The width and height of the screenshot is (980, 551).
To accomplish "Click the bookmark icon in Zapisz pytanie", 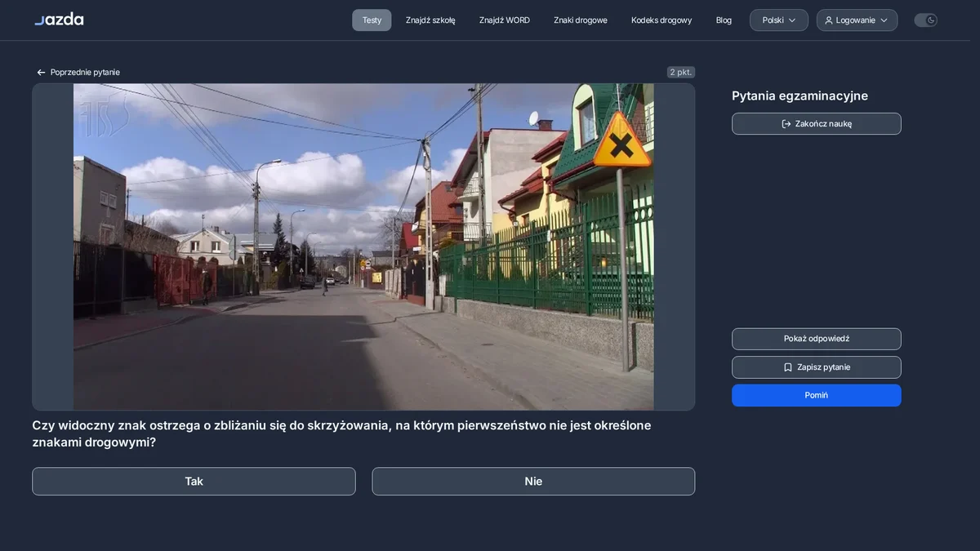I will point(788,367).
